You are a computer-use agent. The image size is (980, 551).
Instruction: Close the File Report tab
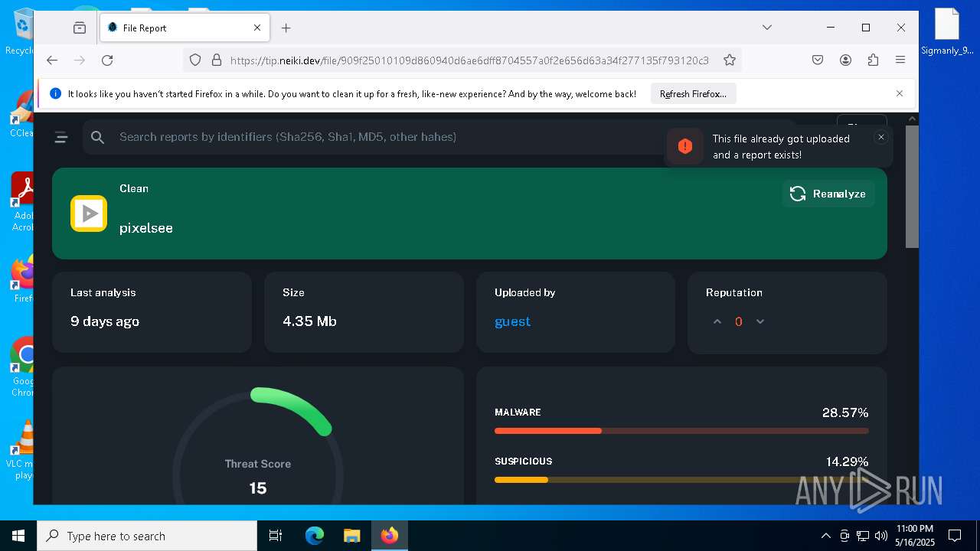(x=257, y=28)
